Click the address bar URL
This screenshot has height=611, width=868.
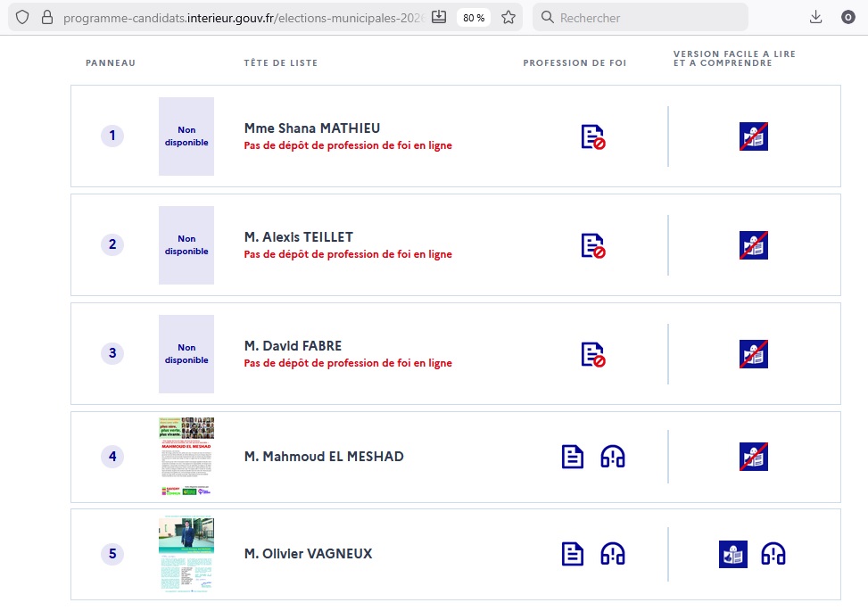click(241, 17)
